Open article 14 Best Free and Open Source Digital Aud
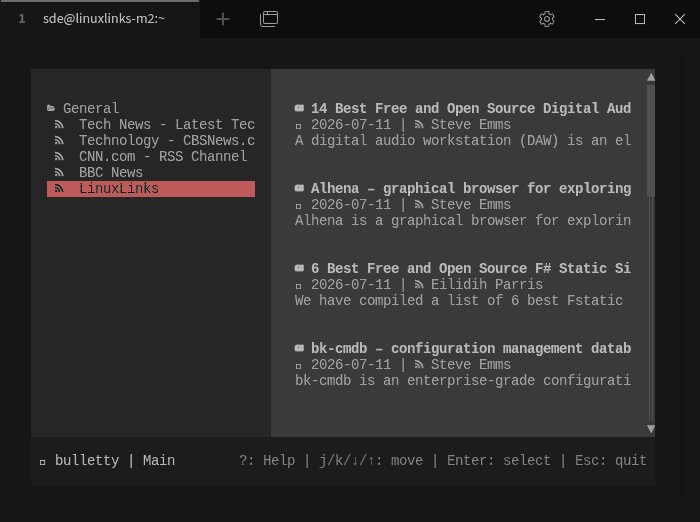The height and width of the screenshot is (522, 700). (x=471, y=108)
